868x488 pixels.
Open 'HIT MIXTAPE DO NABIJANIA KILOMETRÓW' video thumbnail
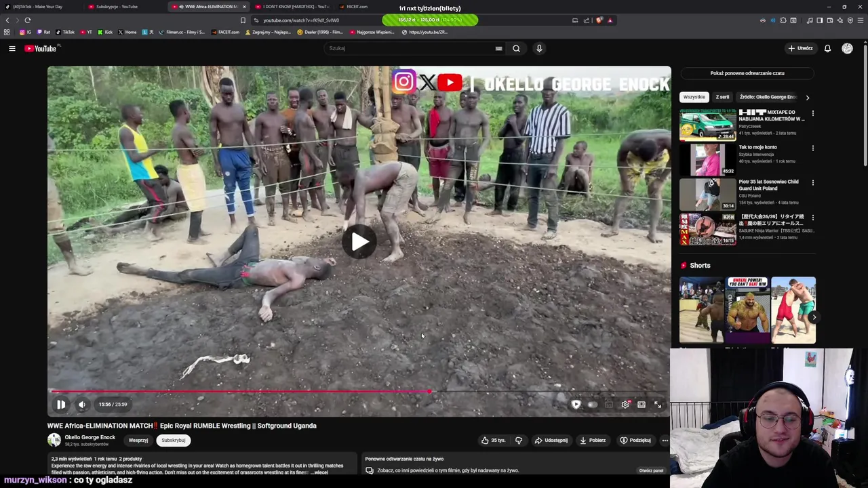coord(708,124)
